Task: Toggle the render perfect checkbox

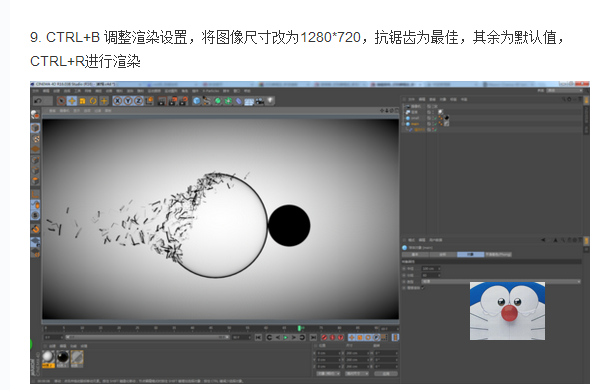Action: (423, 288)
